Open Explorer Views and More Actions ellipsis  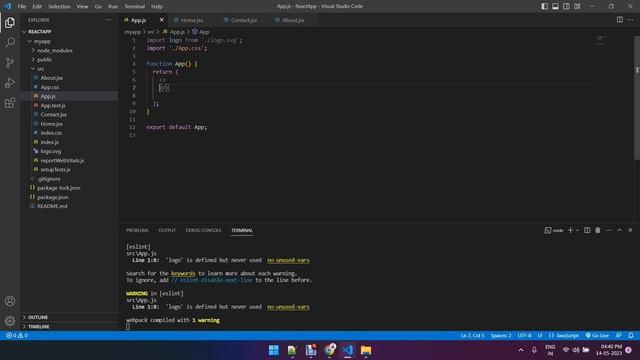tap(108, 20)
